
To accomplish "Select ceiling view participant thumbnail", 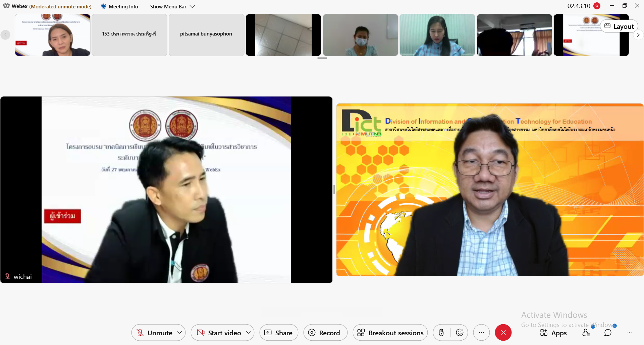I will click(x=283, y=35).
